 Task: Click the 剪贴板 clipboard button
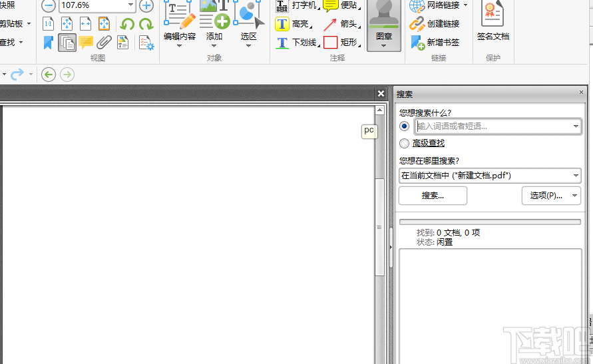11,24
